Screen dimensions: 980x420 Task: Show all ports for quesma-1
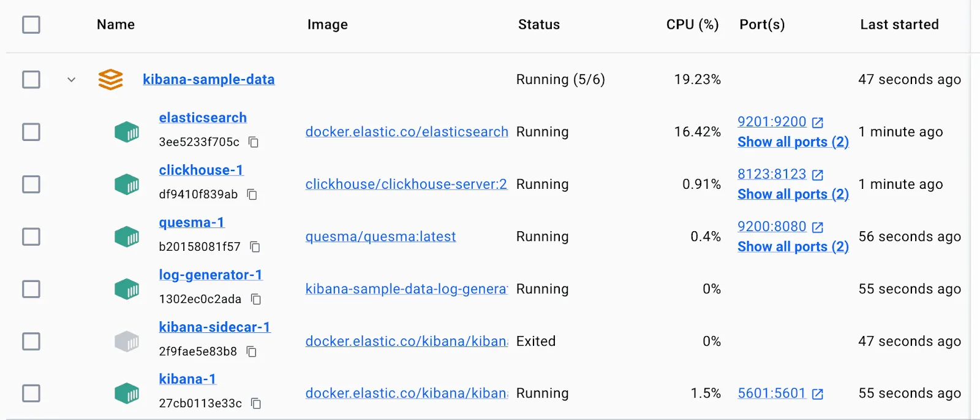click(792, 246)
